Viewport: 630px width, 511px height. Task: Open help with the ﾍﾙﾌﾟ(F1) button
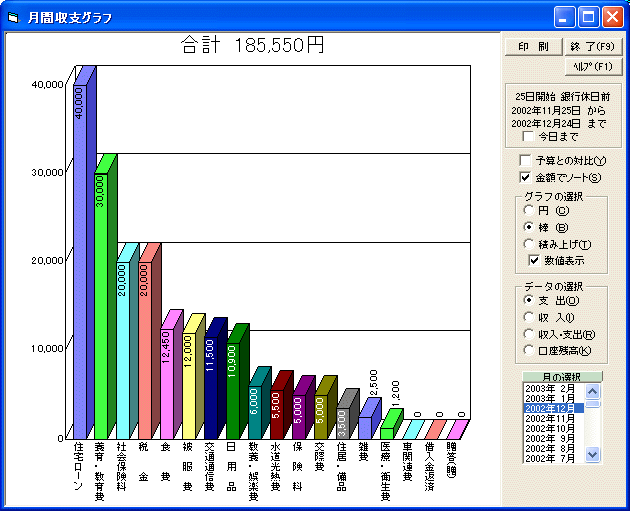tap(594, 66)
